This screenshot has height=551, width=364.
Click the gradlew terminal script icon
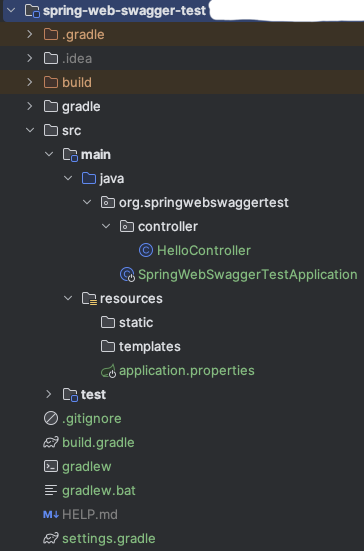point(51,466)
